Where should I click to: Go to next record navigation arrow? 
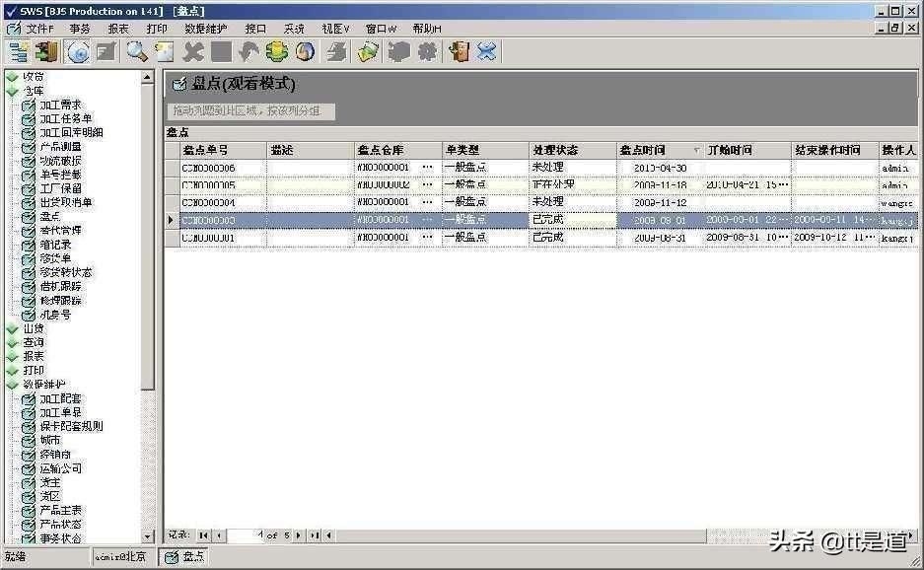(299, 535)
